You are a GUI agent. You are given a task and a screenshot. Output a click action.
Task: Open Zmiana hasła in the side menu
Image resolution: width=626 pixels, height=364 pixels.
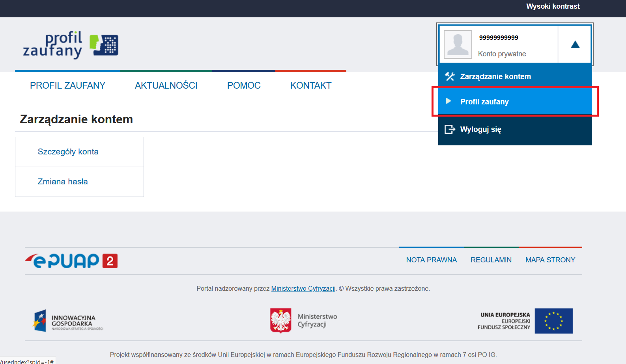[x=79, y=182]
